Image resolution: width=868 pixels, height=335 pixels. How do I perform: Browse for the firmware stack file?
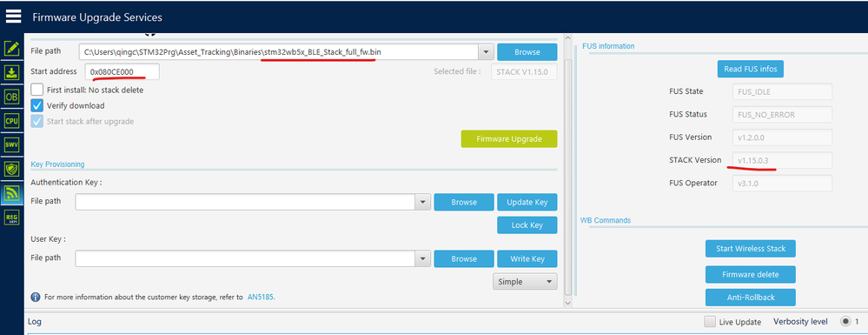(x=527, y=52)
